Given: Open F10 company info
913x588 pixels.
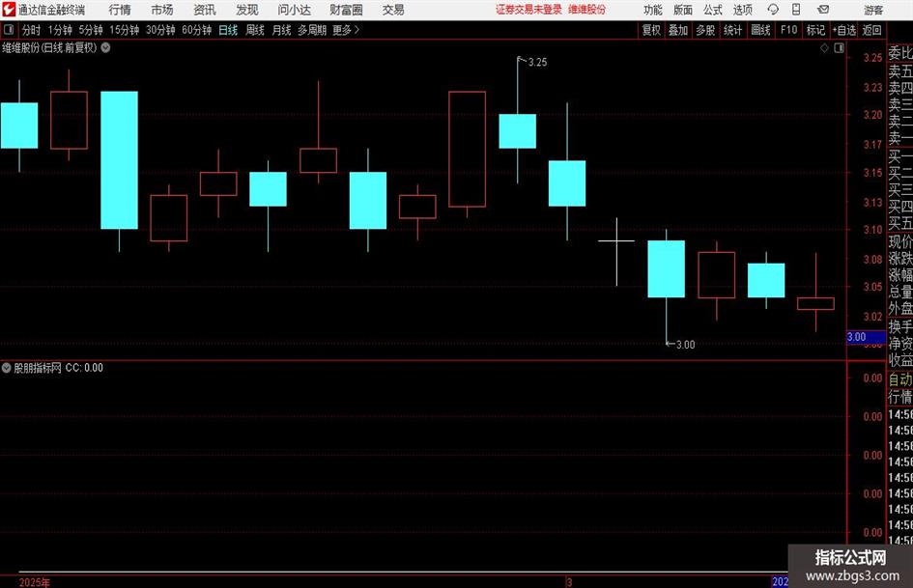Looking at the screenshot, I should tap(789, 30).
